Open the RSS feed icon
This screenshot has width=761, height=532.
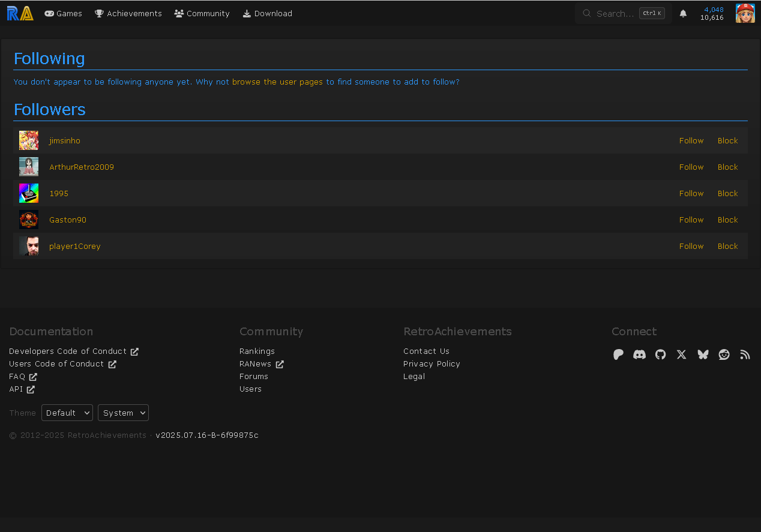click(745, 354)
